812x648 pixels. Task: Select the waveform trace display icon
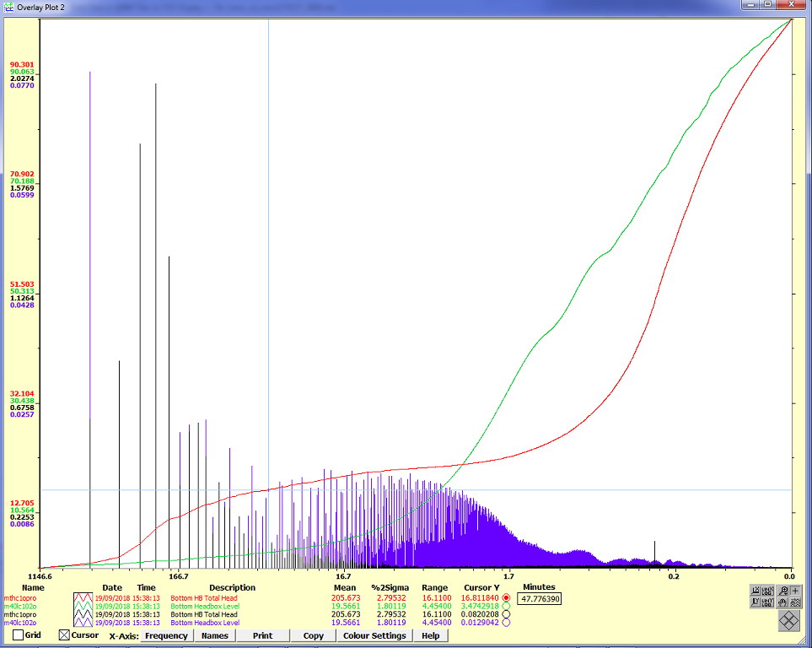[796, 602]
